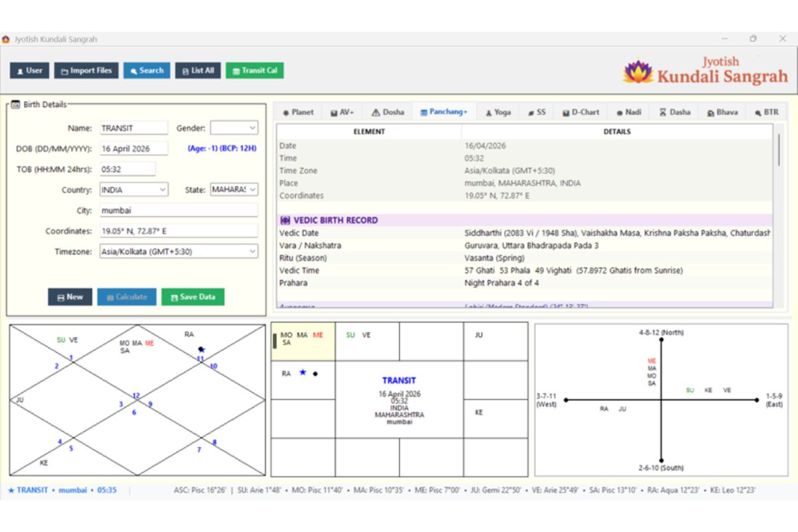This screenshot has height=532, width=798.
Task: Expand the State dropdown
Action: pyautogui.click(x=234, y=190)
